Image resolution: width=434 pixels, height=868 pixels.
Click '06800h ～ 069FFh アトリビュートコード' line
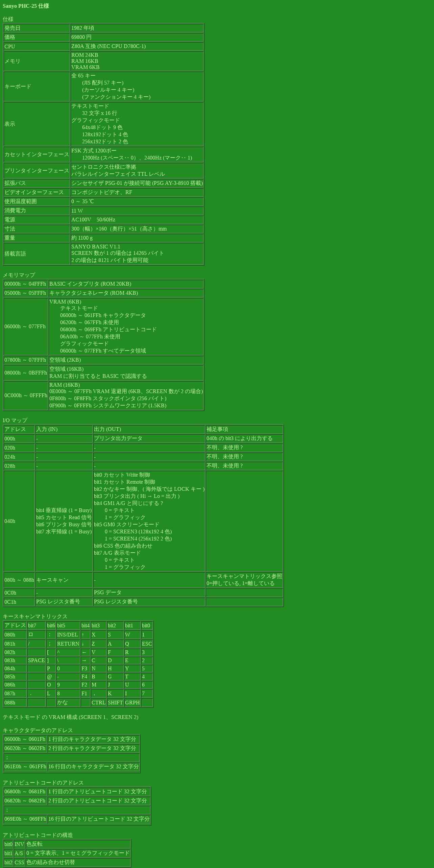click(108, 329)
